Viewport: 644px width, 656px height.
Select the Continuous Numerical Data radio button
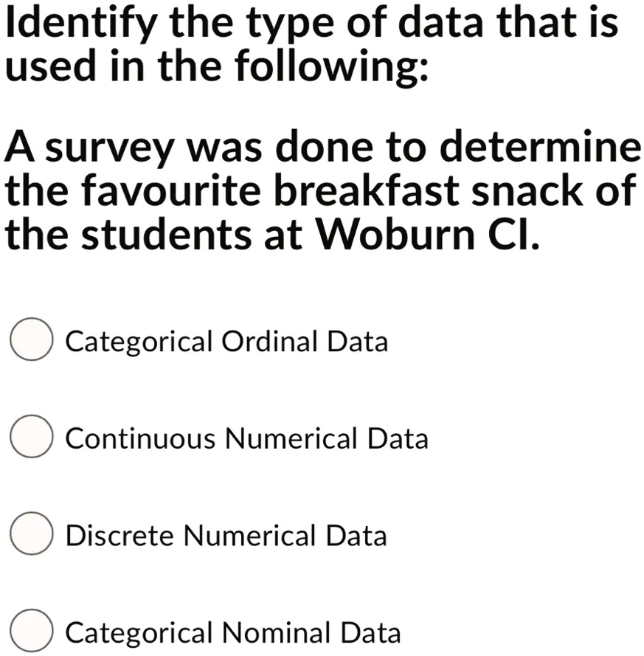coord(31,437)
